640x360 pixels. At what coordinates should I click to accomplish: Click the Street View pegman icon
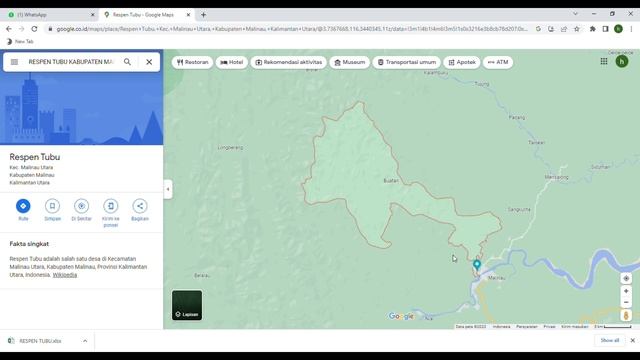626,316
